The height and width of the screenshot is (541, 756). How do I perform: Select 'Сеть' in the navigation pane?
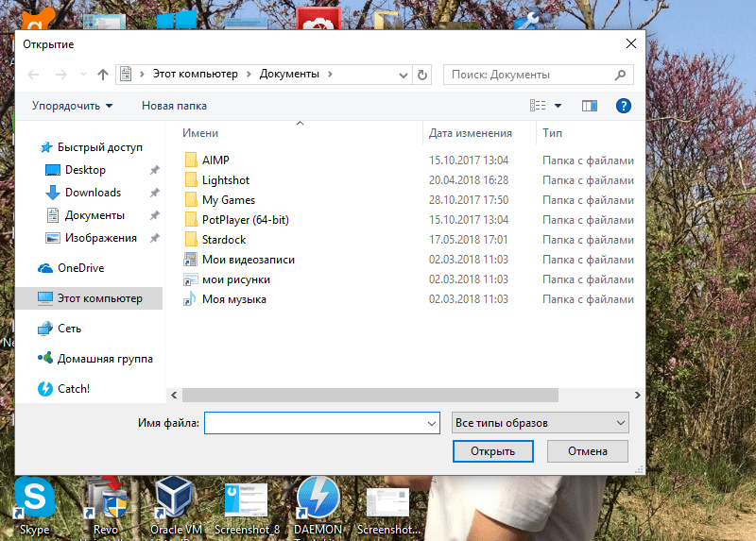pos(69,329)
